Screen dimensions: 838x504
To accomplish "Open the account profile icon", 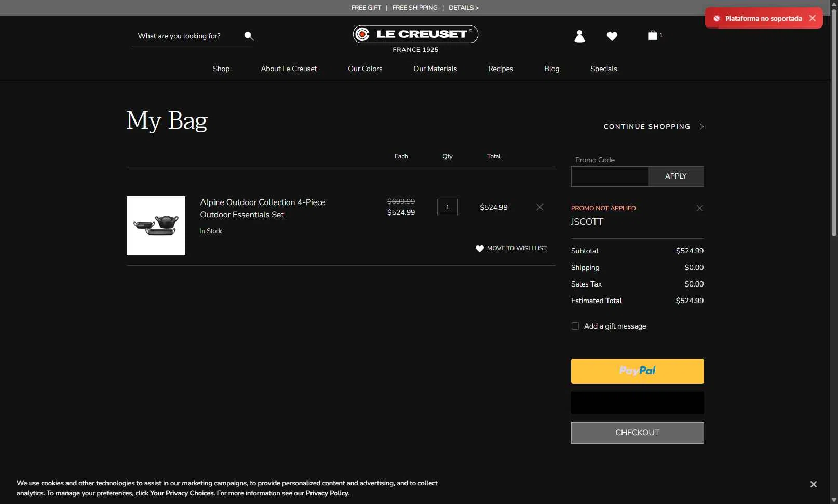I will coord(579,36).
